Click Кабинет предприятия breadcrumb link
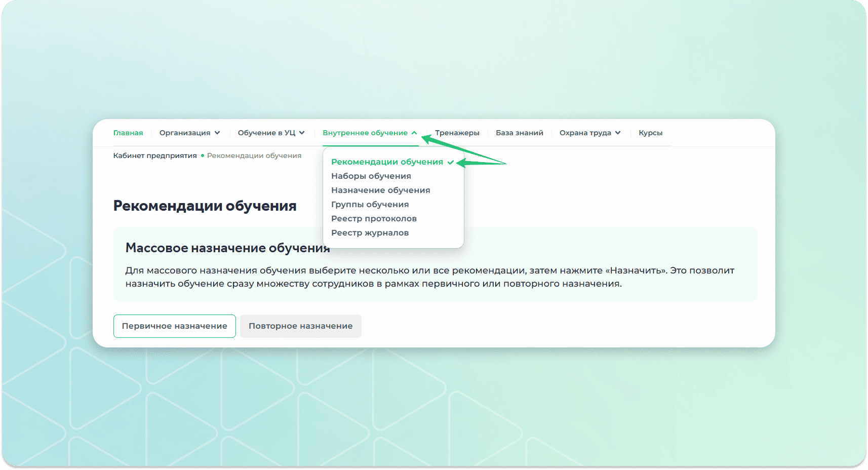This screenshot has width=868, height=470. [x=155, y=155]
